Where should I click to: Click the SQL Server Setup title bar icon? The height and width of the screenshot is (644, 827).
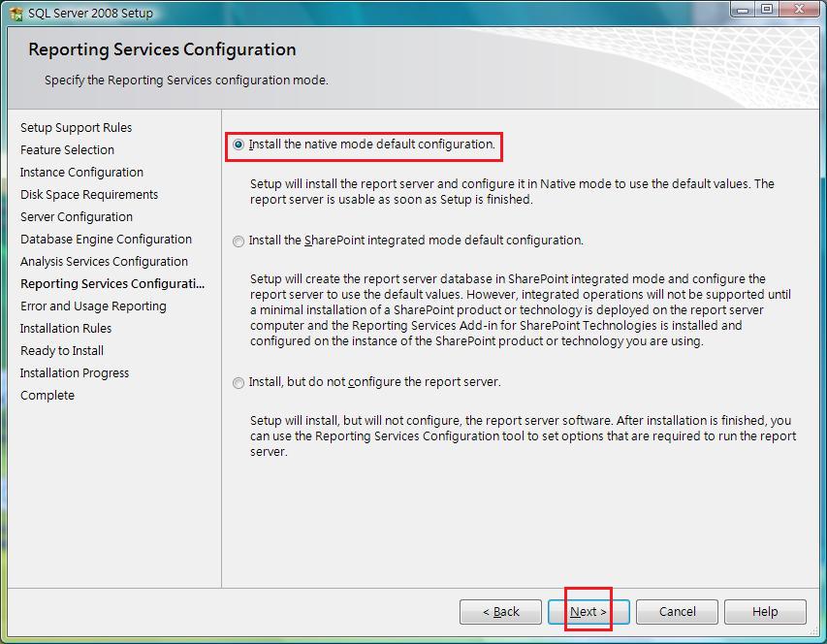[x=16, y=14]
